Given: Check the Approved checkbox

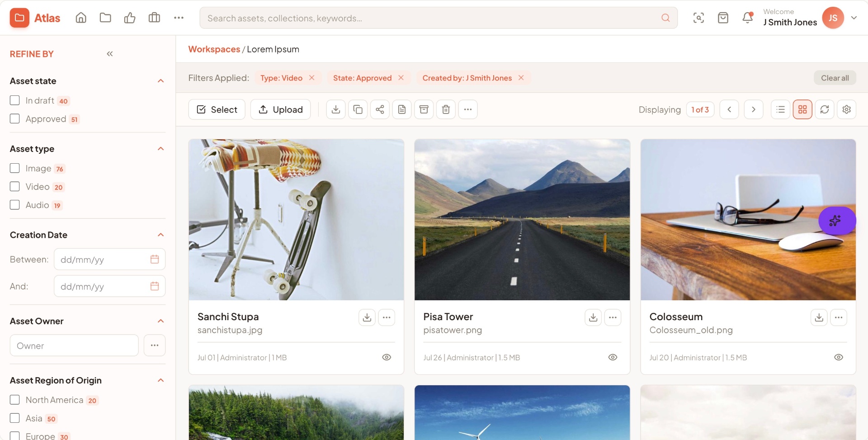Looking at the screenshot, I should [x=15, y=119].
